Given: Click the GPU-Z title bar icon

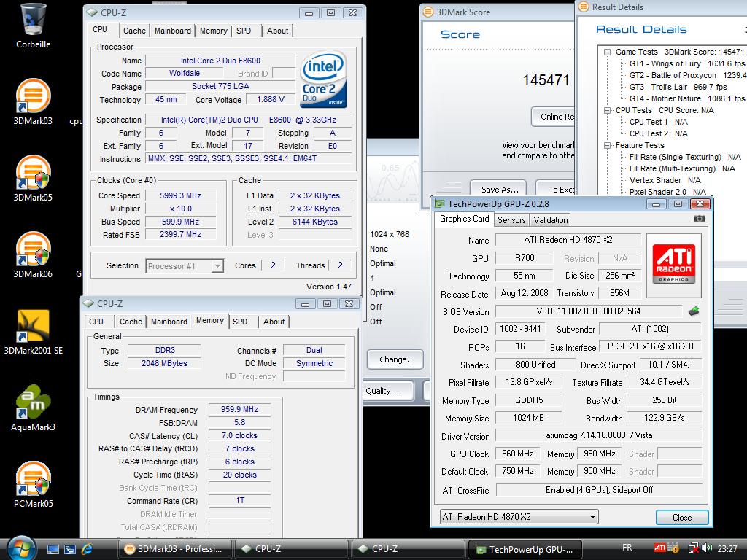Looking at the screenshot, I should (440, 204).
